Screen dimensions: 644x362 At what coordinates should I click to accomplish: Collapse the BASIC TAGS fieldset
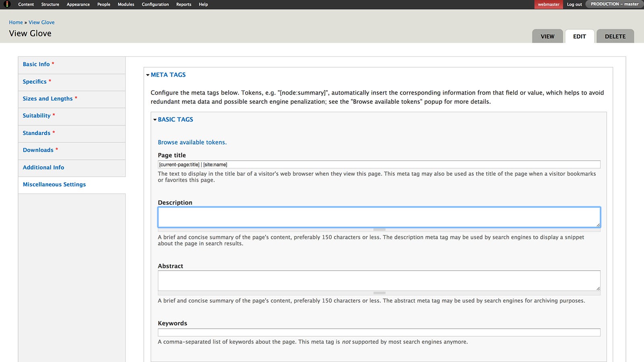coord(175,119)
